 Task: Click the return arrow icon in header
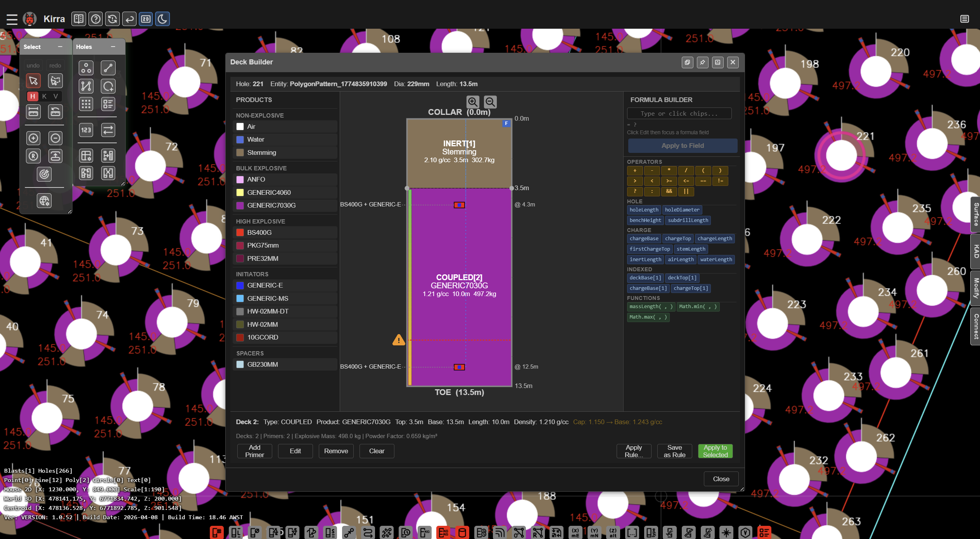point(129,19)
